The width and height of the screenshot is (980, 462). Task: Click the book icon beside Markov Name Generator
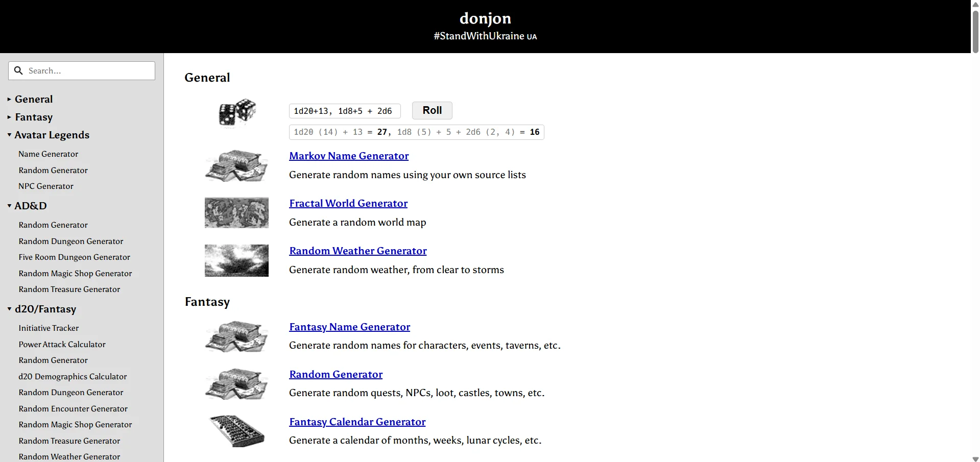236,165
